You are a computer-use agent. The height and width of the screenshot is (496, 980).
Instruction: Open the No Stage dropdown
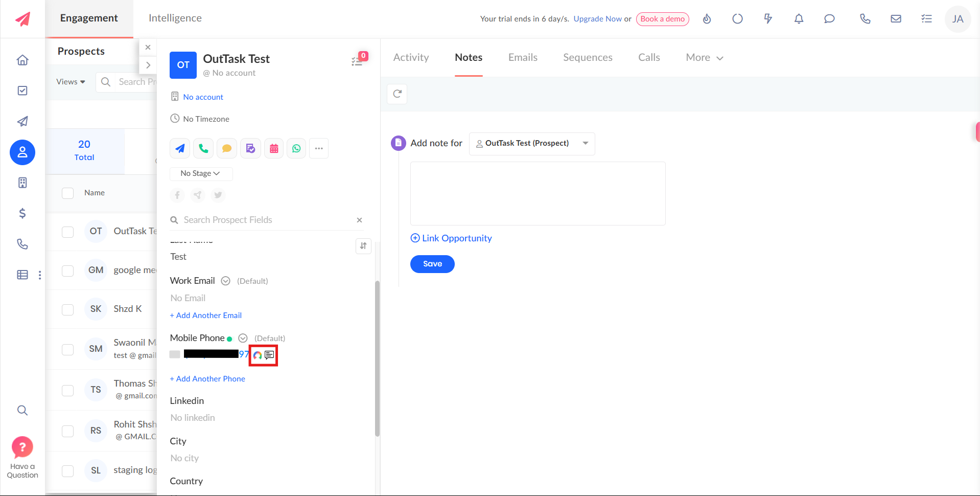tap(201, 174)
